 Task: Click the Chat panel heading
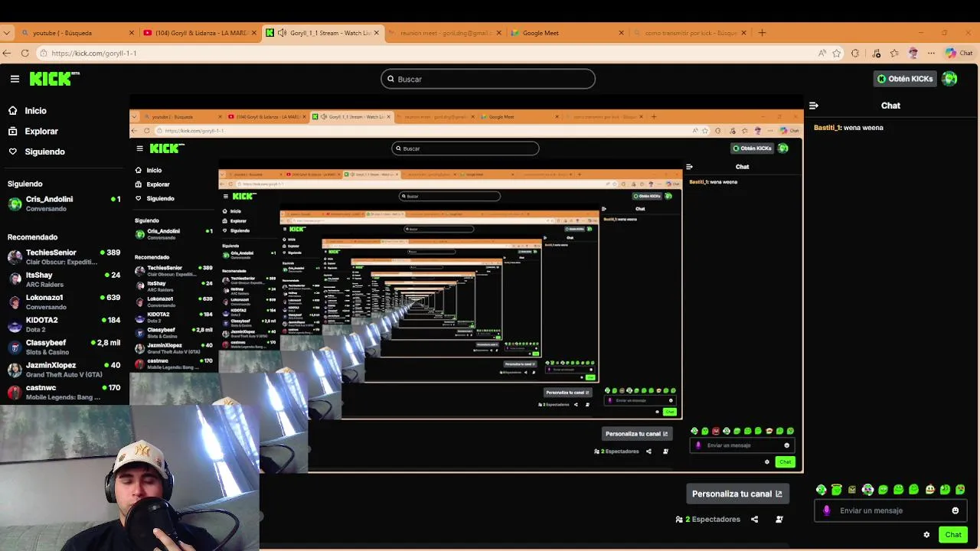tap(890, 106)
